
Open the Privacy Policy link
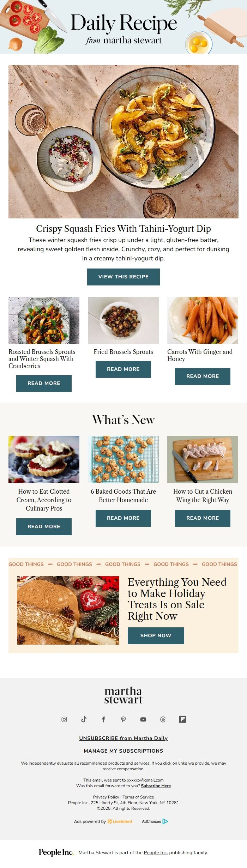point(106,797)
